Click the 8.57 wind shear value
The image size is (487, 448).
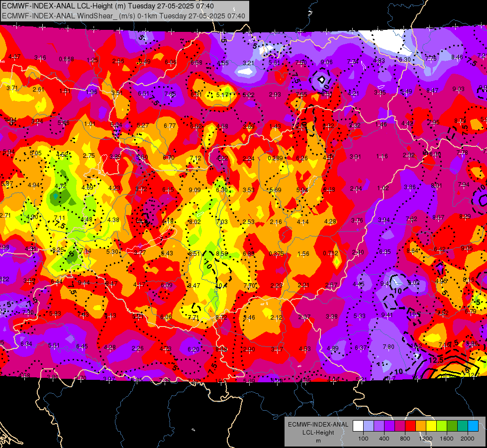tap(438, 218)
